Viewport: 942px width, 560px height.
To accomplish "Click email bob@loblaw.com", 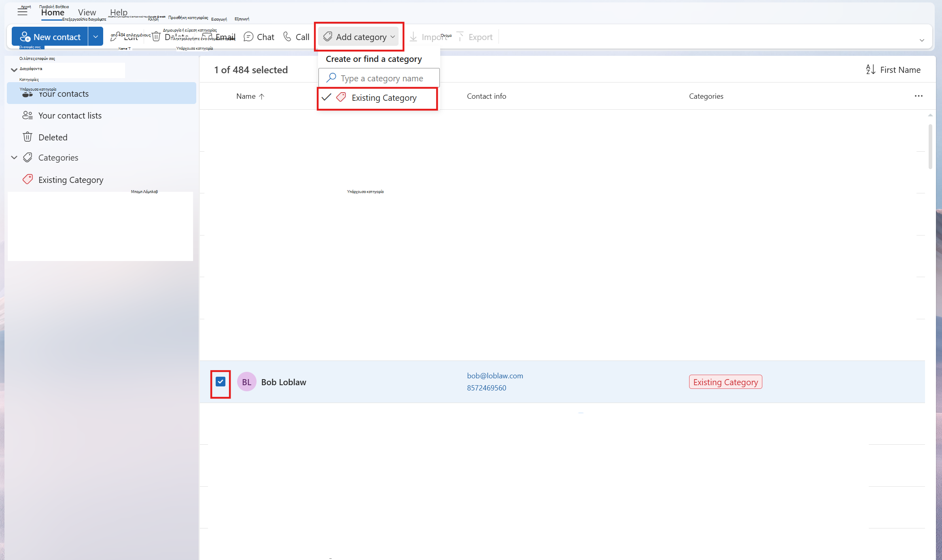I will (x=495, y=375).
